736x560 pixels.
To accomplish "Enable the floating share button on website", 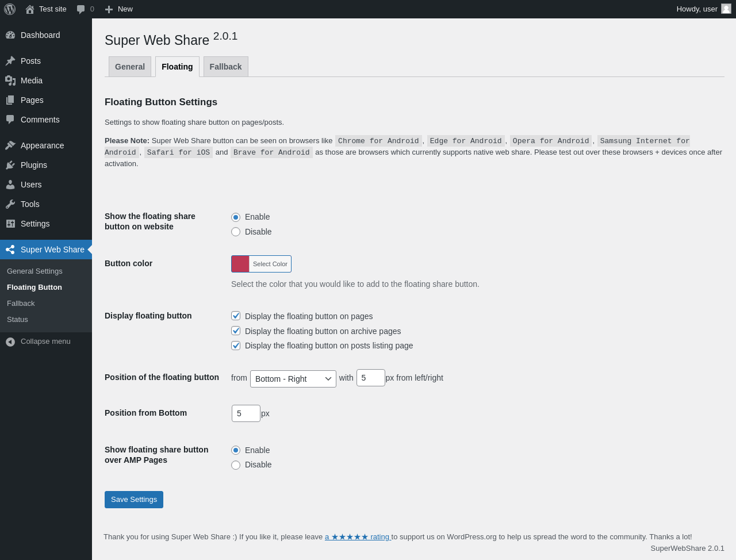I will [x=236, y=217].
